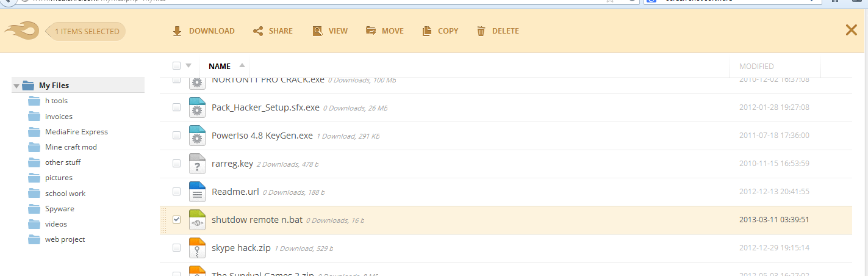Click the skype hack.zip file name
Image resolution: width=868 pixels, height=276 pixels.
(x=241, y=248)
